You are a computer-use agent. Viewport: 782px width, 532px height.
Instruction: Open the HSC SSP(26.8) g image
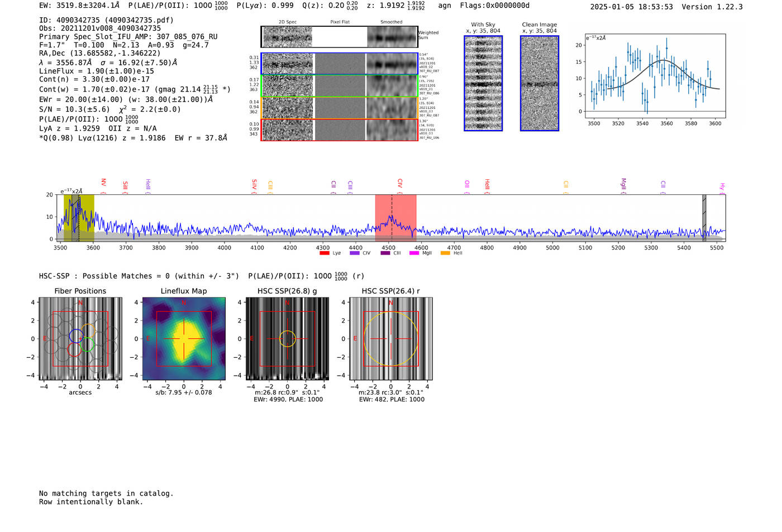pyautogui.click(x=288, y=339)
